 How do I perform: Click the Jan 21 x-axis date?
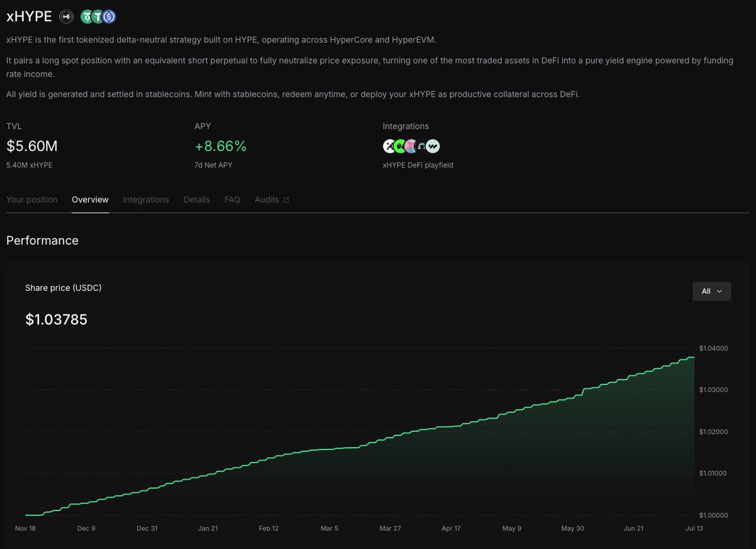208,528
